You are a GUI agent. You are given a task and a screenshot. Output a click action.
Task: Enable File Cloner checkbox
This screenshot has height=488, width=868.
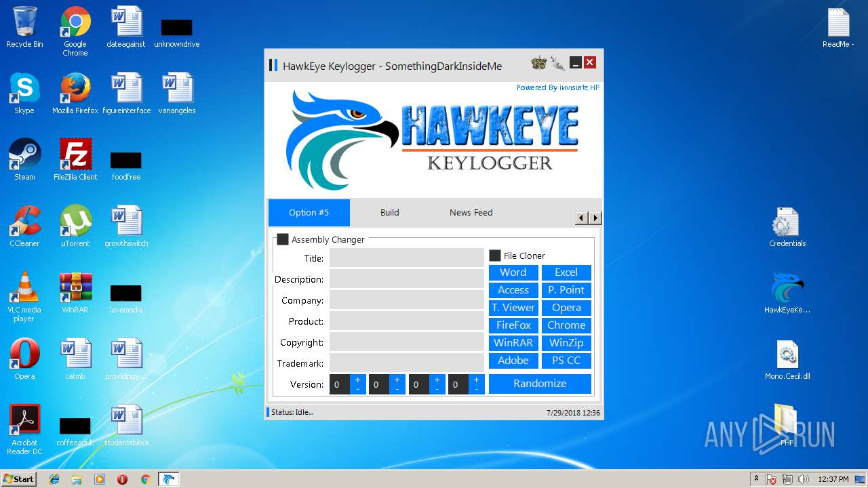pyautogui.click(x=495, y=256)
